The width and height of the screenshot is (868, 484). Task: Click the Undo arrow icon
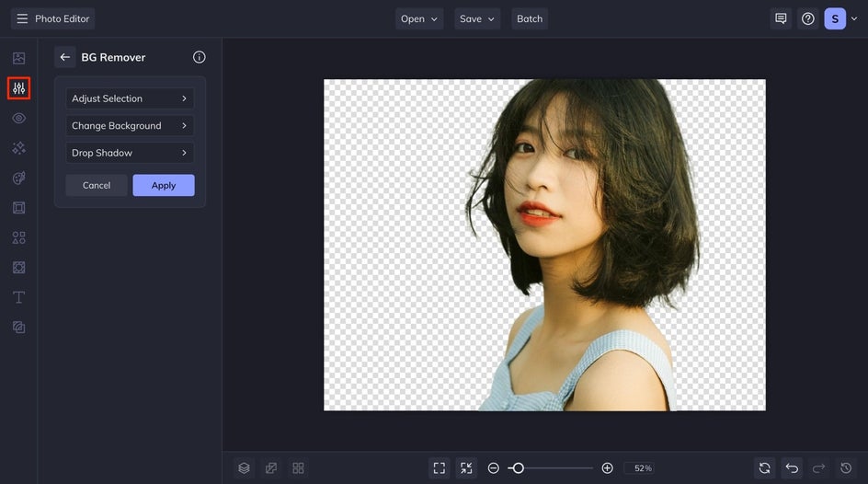pyautogui.click(x=792, y=468)
